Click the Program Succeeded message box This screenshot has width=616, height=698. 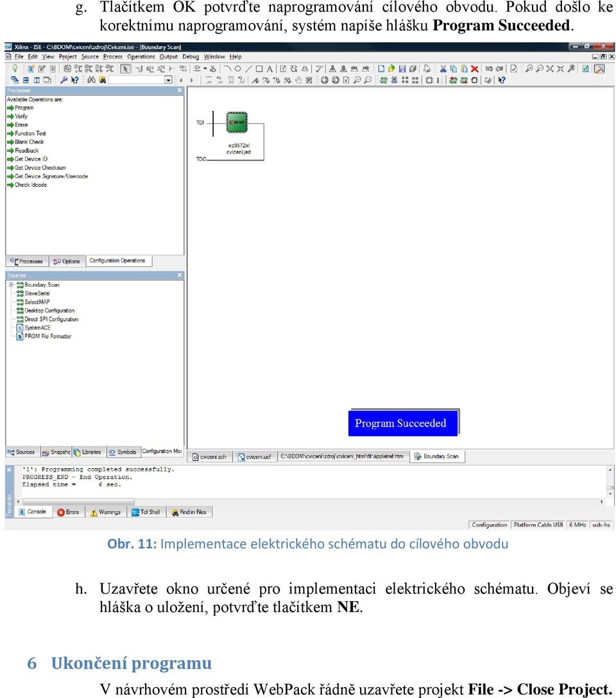click(403, 423)
